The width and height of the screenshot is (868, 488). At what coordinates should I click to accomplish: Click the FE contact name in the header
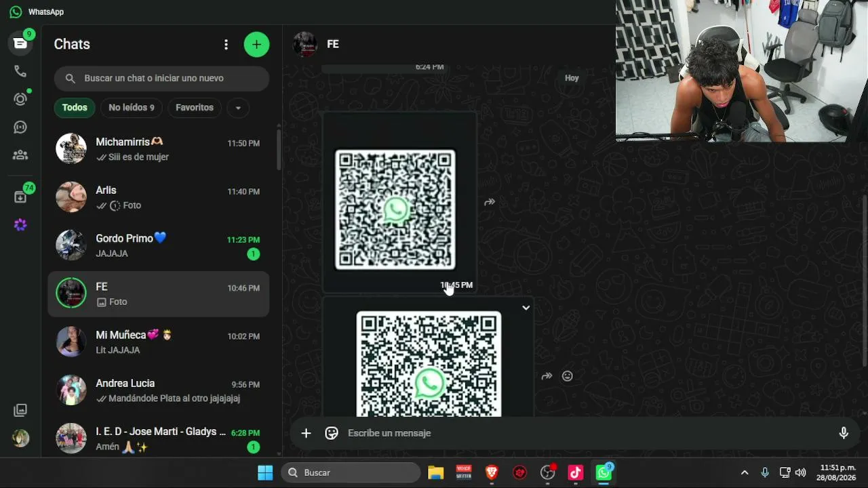click(333, 44)
